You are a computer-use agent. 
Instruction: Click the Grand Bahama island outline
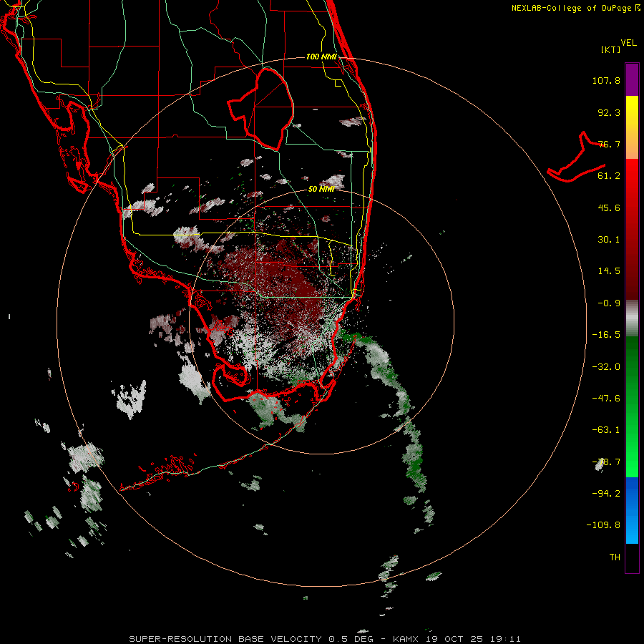tap(577, 158)
